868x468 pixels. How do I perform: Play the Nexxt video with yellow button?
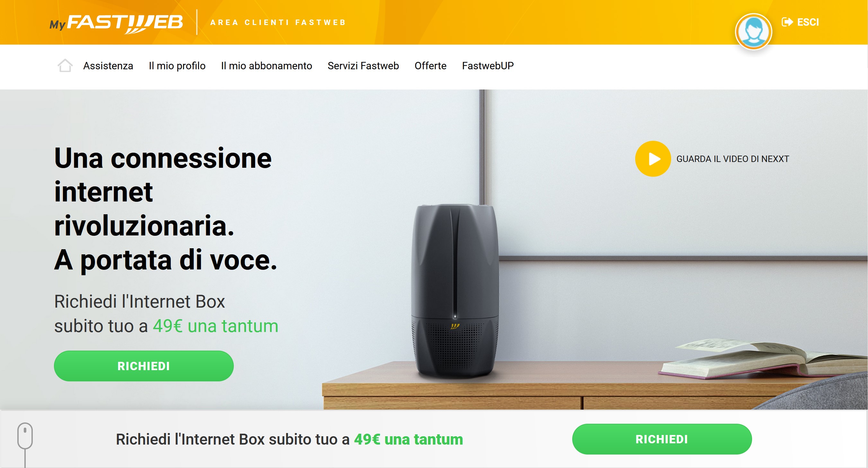point(653,158)
